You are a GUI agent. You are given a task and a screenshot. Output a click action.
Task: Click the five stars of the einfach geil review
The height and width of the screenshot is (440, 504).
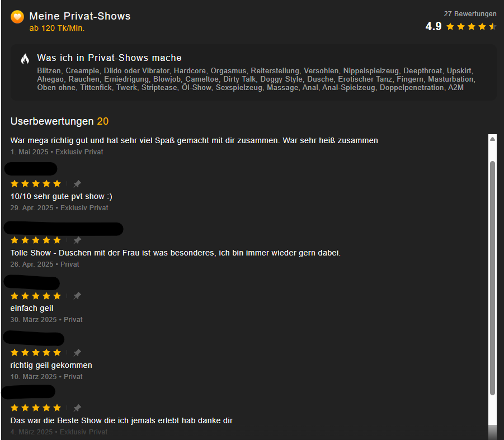tap(36, 296)
